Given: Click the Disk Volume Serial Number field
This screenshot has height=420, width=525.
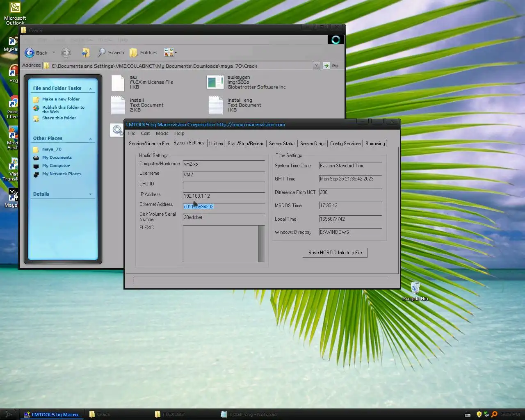Looking at the screenshot, I should (224, 217).
